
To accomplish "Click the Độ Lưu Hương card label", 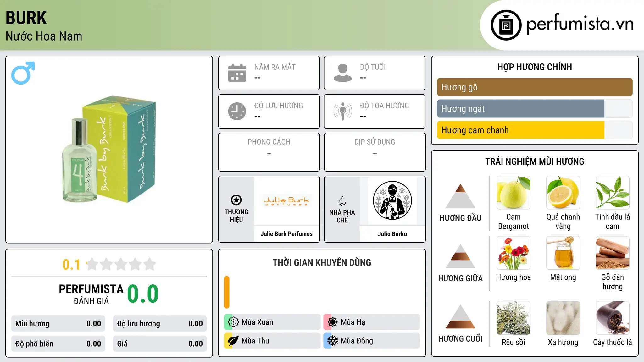I will click(x=279, y=106).
